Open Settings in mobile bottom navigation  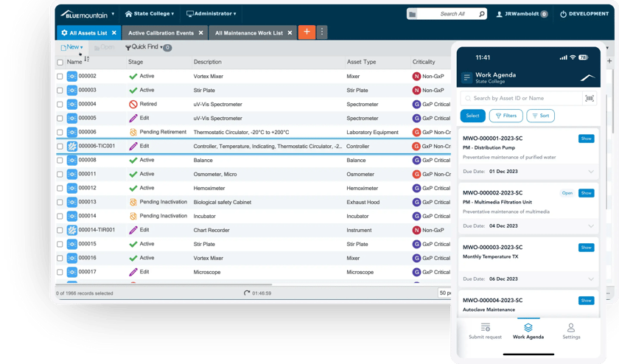click(571, 331)
